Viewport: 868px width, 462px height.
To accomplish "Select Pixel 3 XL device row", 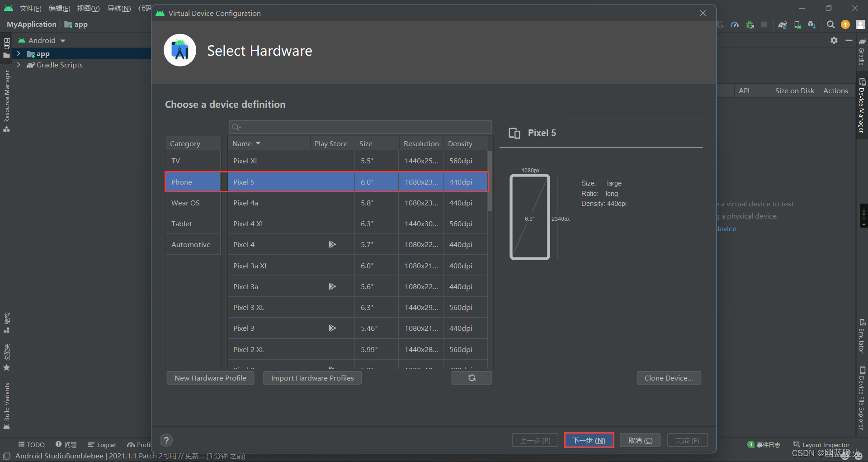I will pyautogui.click(x=357, y=307).
